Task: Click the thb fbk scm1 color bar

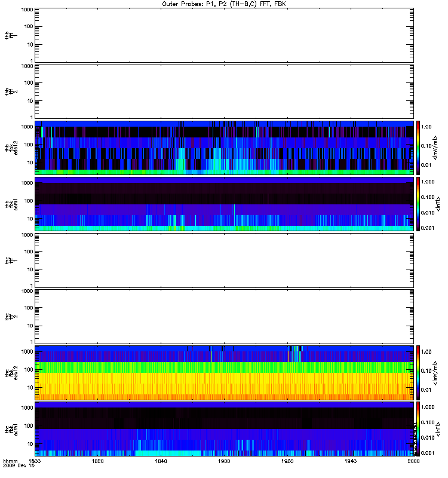Action: [x=418, y=204]
